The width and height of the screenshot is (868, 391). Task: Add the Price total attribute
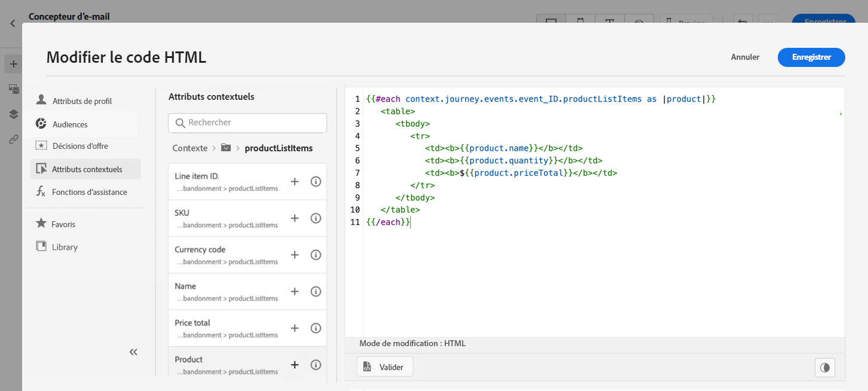pyautogui.click(x=295, y=328)
